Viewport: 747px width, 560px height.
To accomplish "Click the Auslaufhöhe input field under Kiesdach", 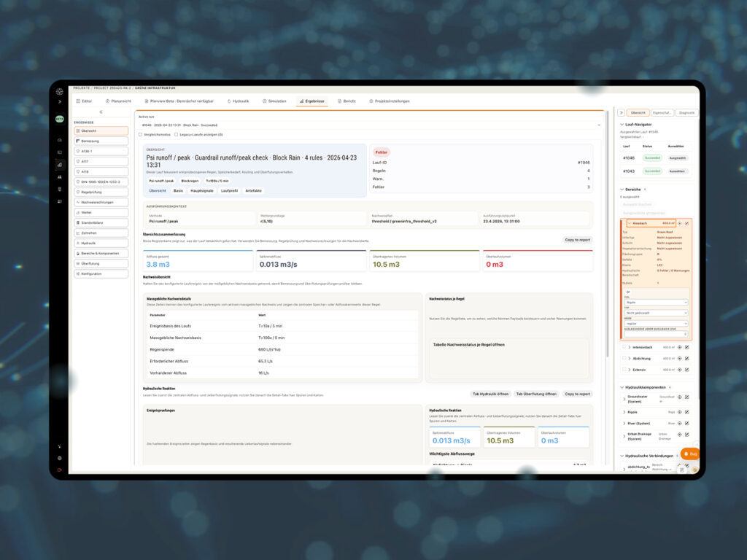I will click(656, 334).
